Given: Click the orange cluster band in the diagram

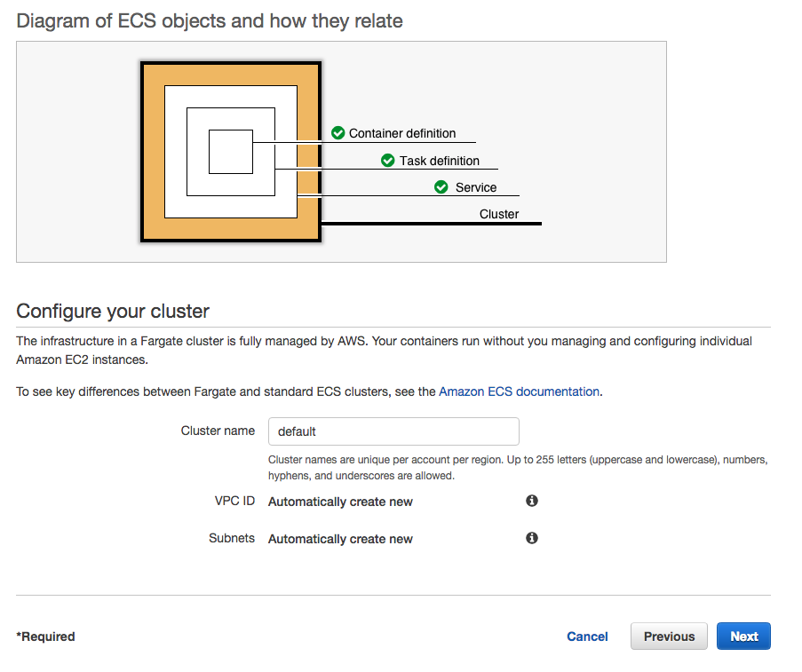Looking at the screenshot, I should tap(153, 151).
